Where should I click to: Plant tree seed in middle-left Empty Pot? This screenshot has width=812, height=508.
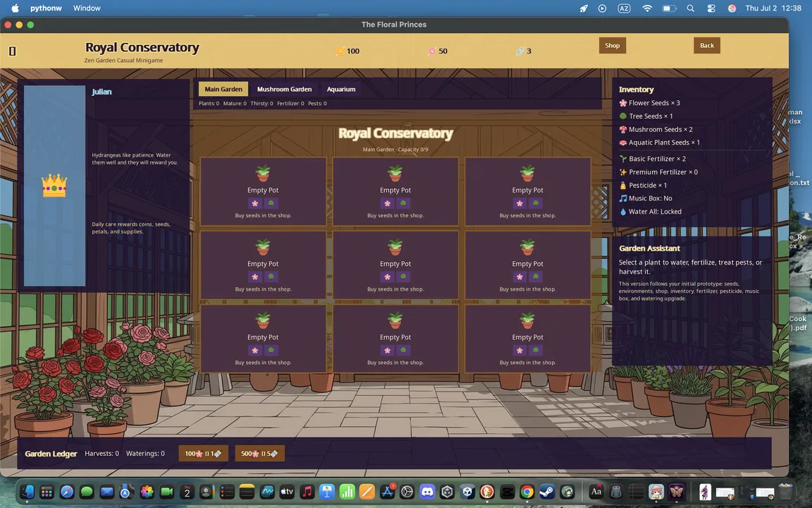point(271,277)
